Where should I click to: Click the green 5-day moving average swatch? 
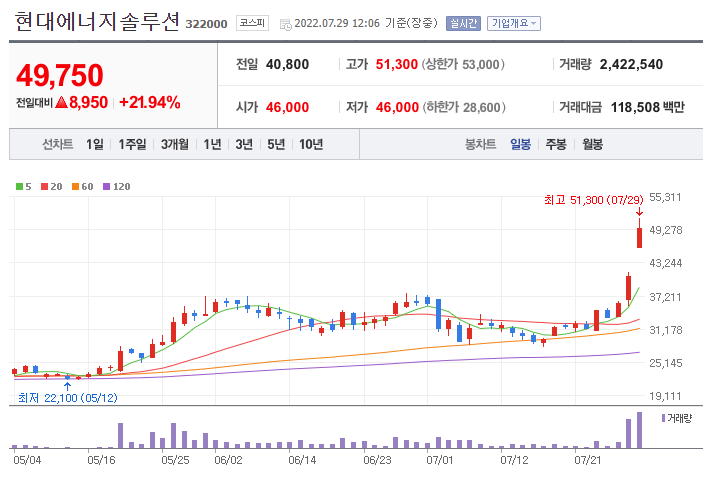pyautogui.click(x=19, y=187)
